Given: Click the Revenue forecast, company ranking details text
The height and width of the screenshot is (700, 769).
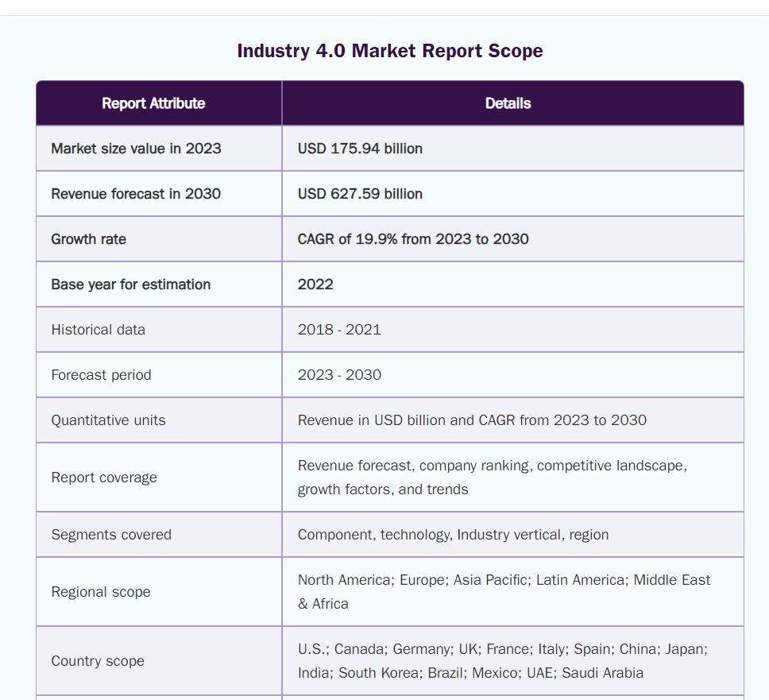Looking at the screenshot, I should [492, 466].
